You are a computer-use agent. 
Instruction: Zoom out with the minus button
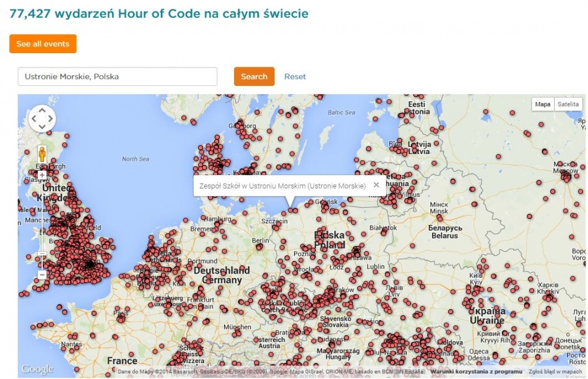point(42,275)
